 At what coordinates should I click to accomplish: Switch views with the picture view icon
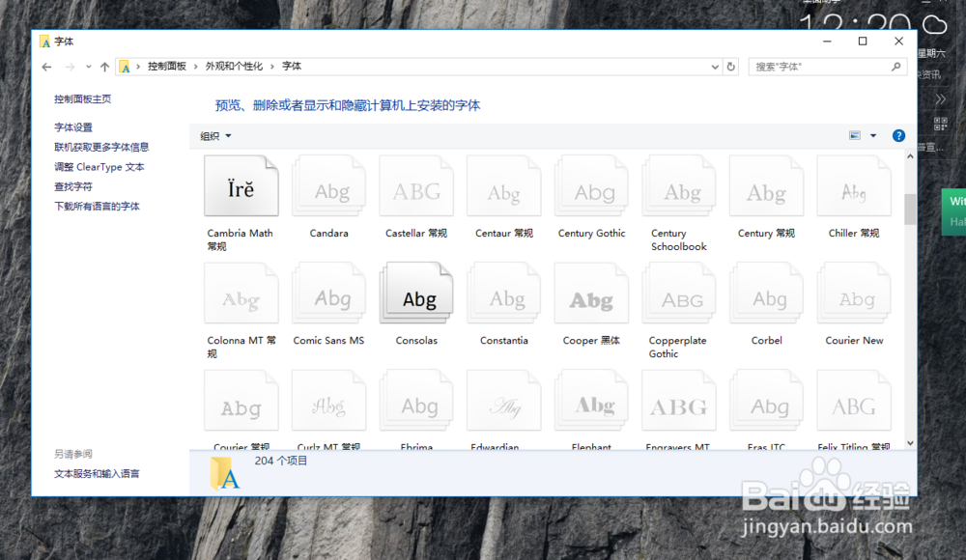[x=854, y=135]
